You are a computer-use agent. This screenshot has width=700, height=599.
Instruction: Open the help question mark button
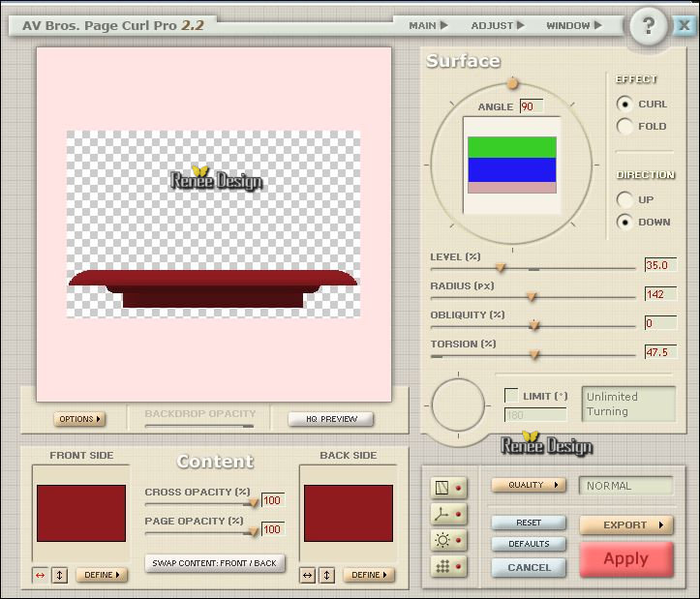pos(649,27)
